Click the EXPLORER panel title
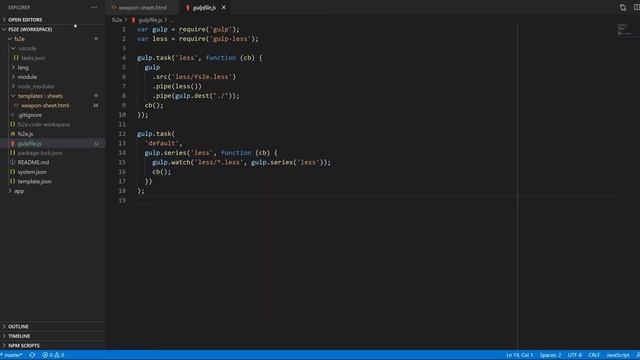 pos(19,7)
